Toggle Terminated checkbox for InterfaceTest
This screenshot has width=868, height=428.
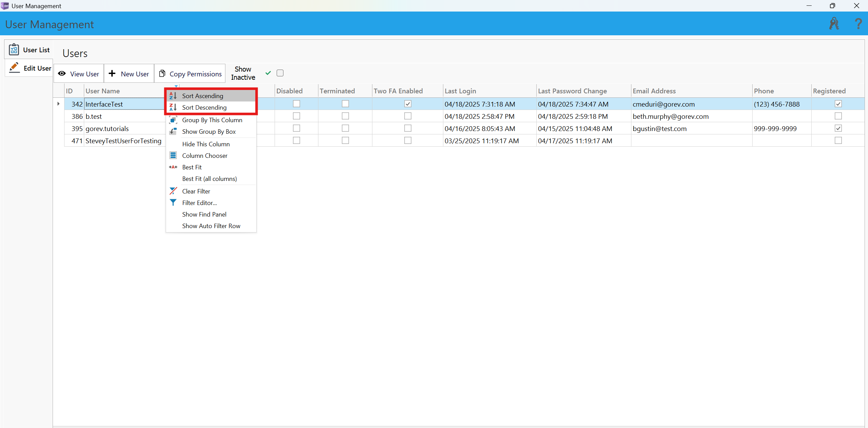click(345, 104)
